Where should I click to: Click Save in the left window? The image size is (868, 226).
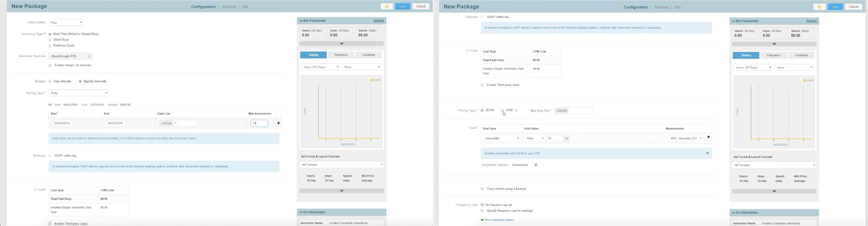click(x=402, y=6)
